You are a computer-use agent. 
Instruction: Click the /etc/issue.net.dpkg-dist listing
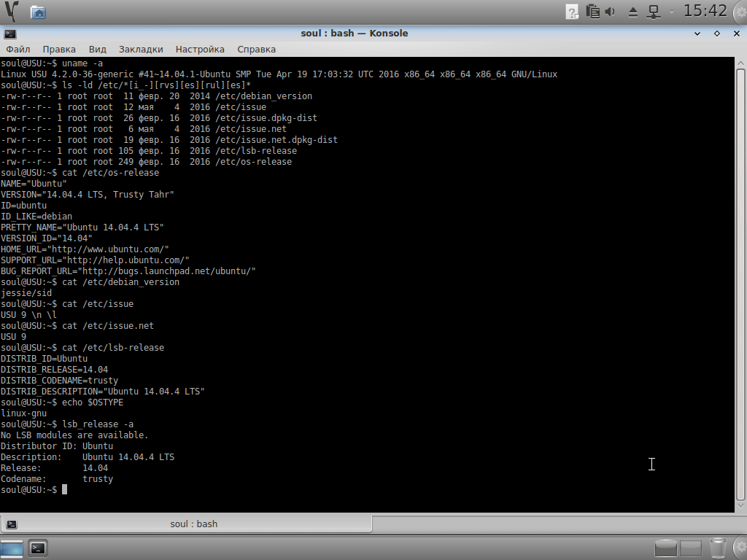[169, 140]
